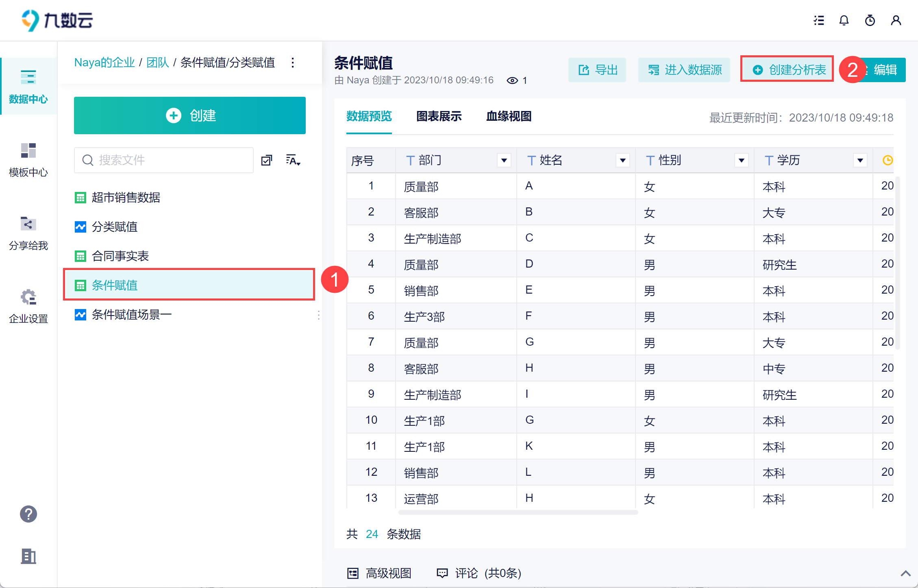Viewport: 918px width, 588px height.
Task: Open the notification bell icon
Action: (x=844, y=20)
